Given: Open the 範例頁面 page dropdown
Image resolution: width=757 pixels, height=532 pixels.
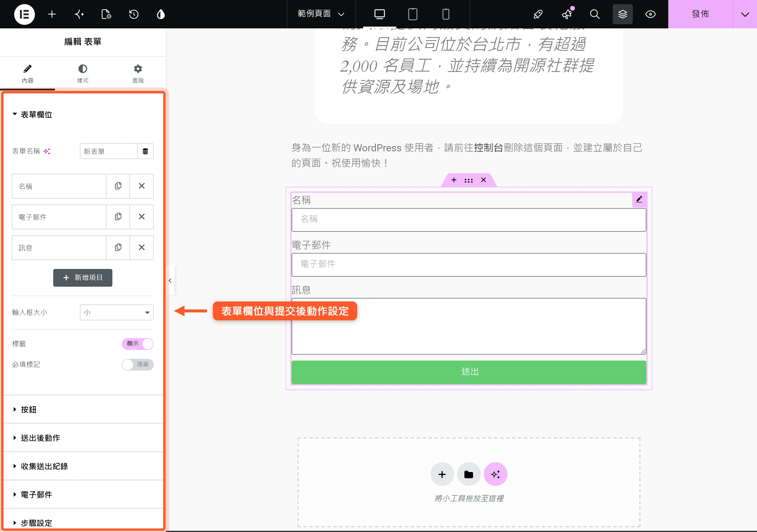Looking at the screenshot, I should (x=321, y=14).
